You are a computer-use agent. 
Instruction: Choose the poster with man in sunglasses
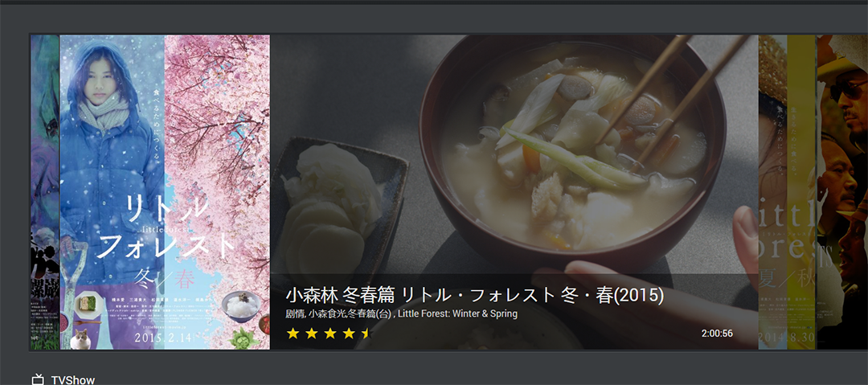[842, 192]
